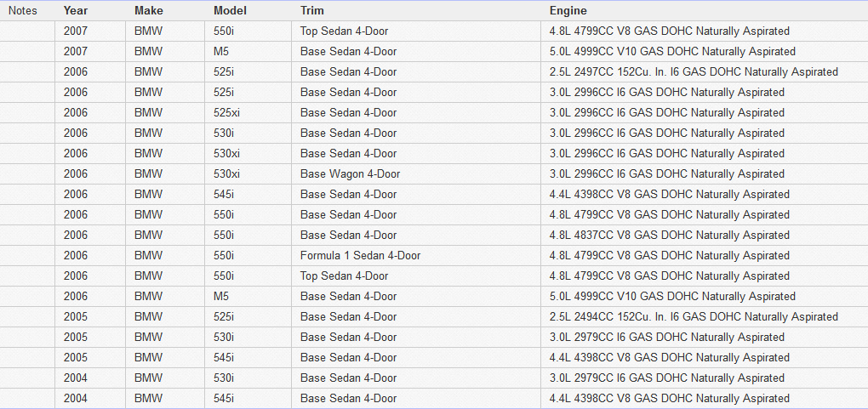Select the 545i model in the 2005 row

(226, 358)
